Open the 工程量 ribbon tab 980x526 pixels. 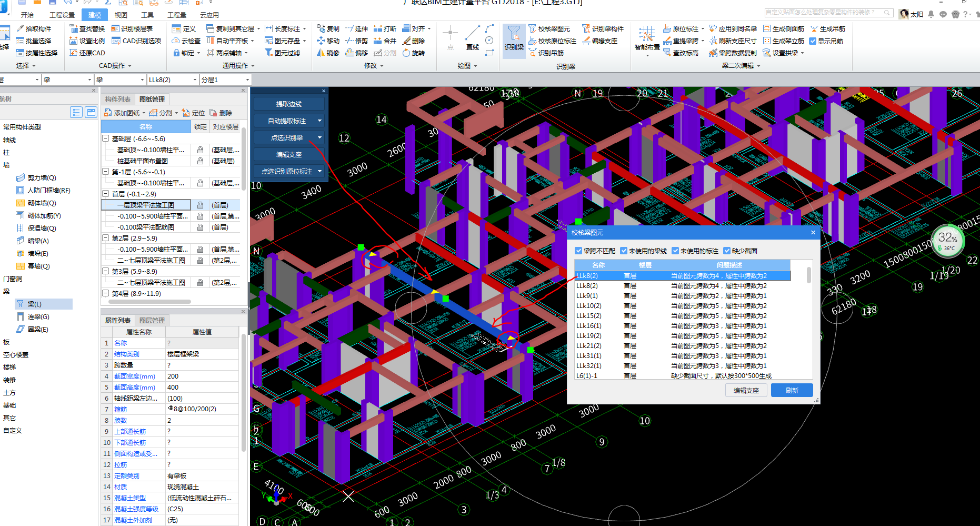click(177, 15)
